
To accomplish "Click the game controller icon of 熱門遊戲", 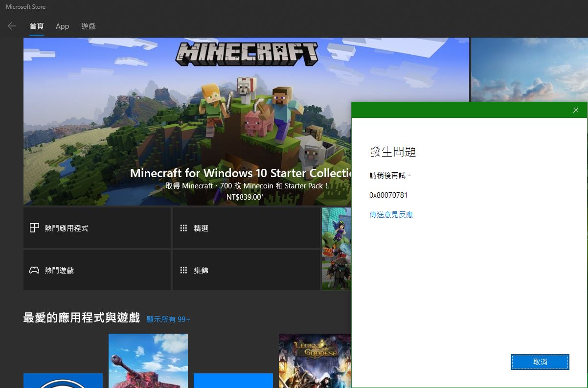I will click(x=34, y=270).
